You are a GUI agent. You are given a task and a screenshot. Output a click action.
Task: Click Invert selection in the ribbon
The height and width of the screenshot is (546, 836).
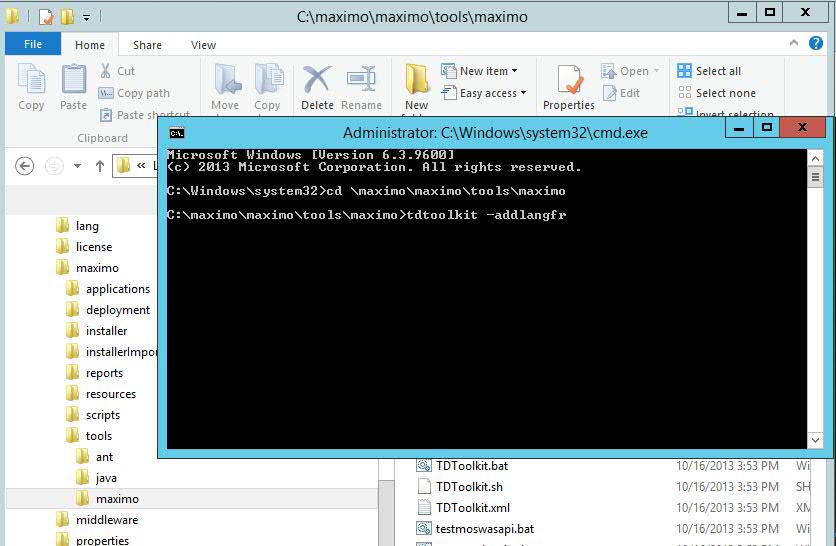click(726, 113)
